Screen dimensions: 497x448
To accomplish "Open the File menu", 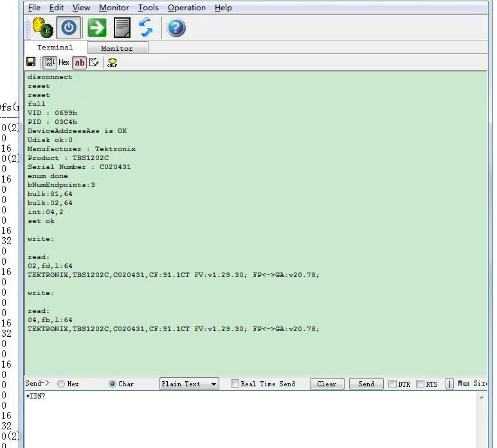I will pyautogui.click(x=34, y=8).
